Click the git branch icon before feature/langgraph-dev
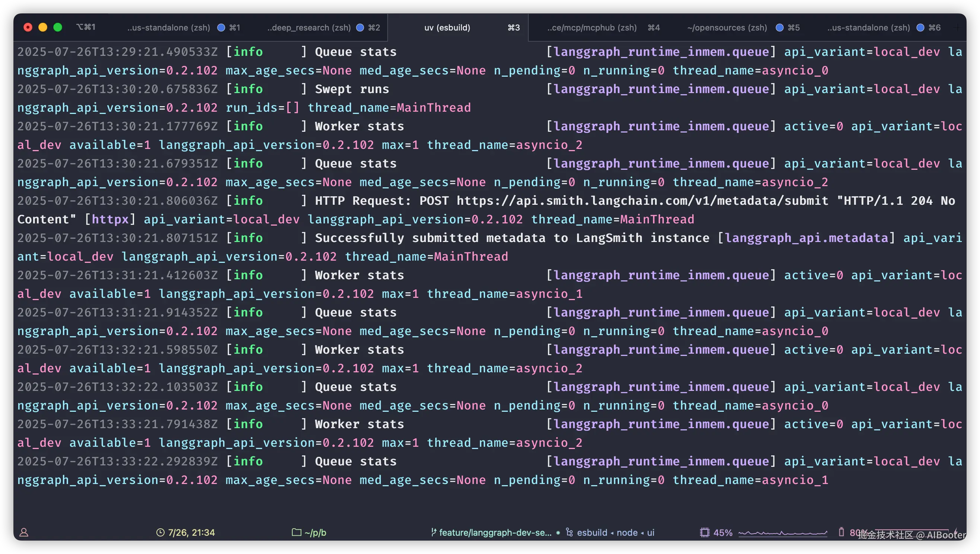This screenshot has height=554, width=980. [x=433, y=532]
